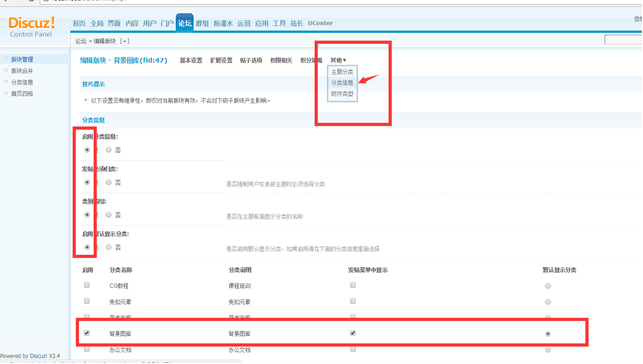Open 分类信息 in the left sidebar
Viewport: 643px width, 364px height.
pos(22,82)
